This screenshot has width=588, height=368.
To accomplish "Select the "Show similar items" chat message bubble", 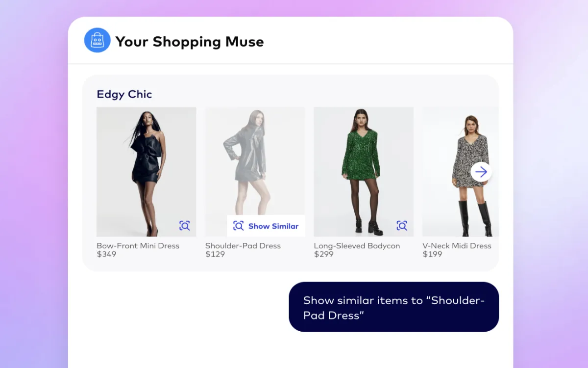I will 393,307.
